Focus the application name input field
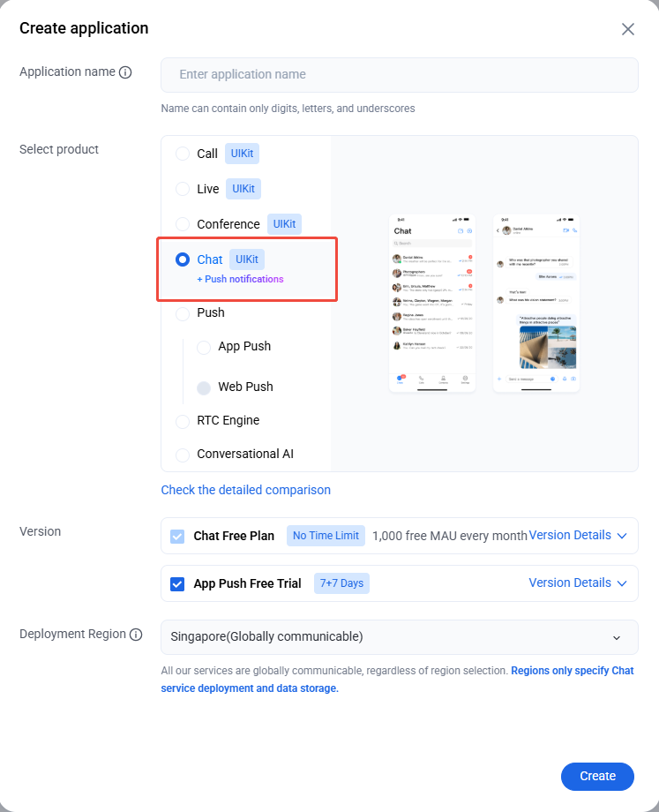The height and width of the screenshot is (812, 659). point(399,75)
